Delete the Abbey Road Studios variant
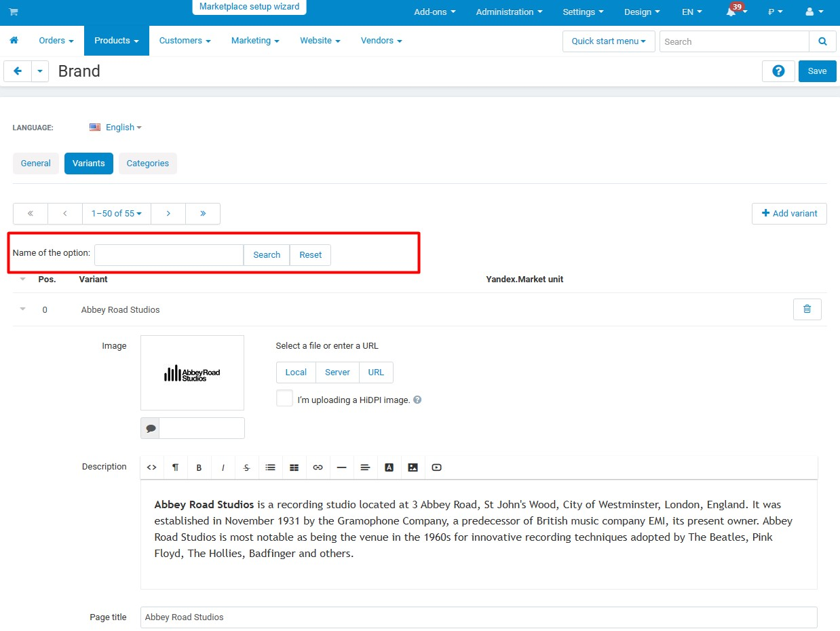 [x=807, y=309]
